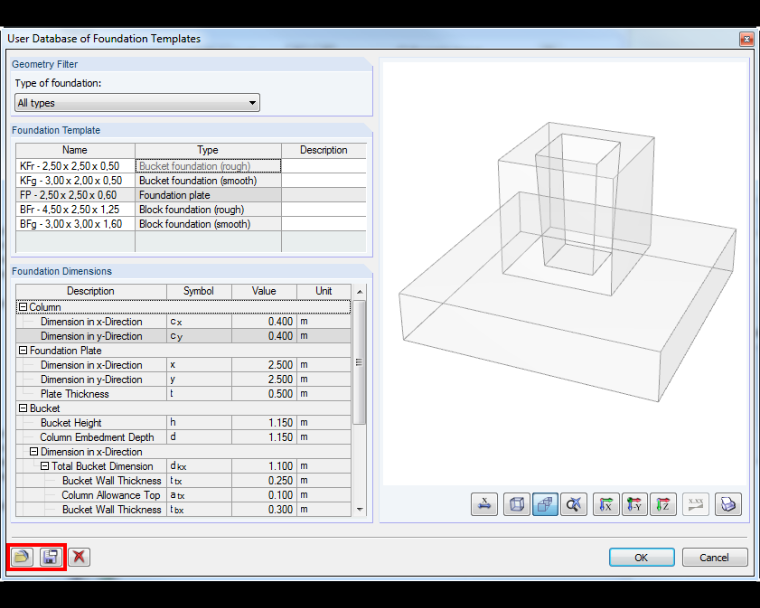The image size is (760, 608).
Task: Show the view in Z direction
Action: tap(663, 504)
